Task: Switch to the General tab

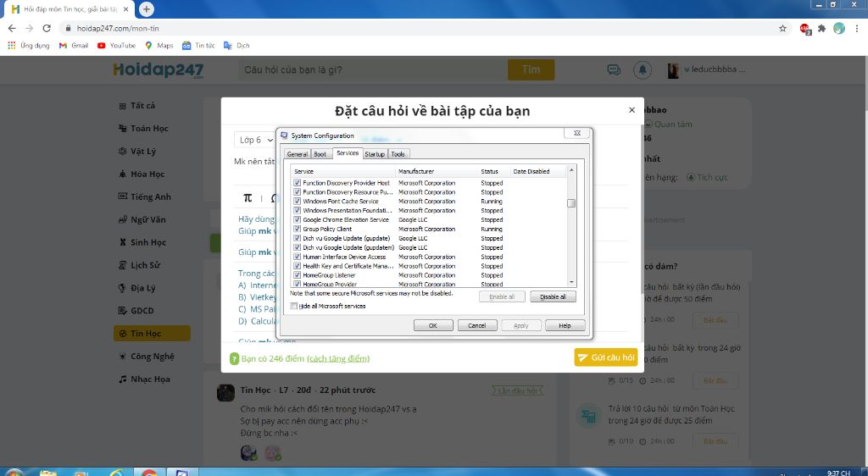Action: click(298, 154)
